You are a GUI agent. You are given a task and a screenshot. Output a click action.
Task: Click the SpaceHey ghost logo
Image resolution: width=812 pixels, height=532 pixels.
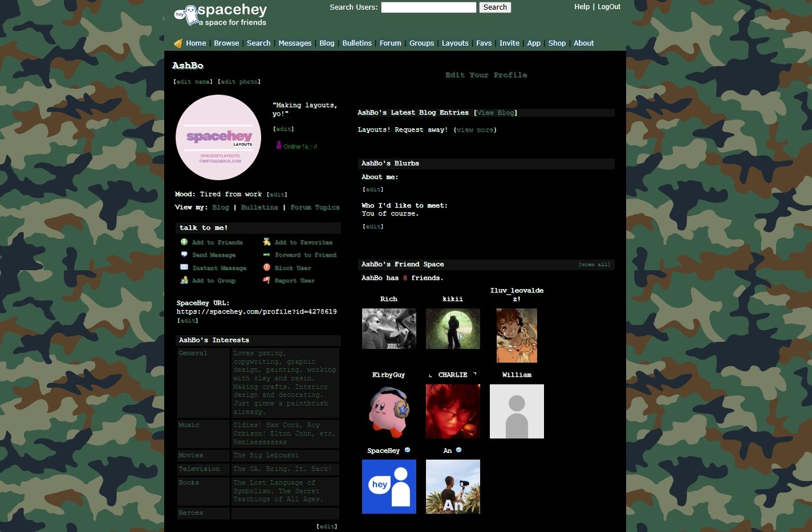pos(185,14)
